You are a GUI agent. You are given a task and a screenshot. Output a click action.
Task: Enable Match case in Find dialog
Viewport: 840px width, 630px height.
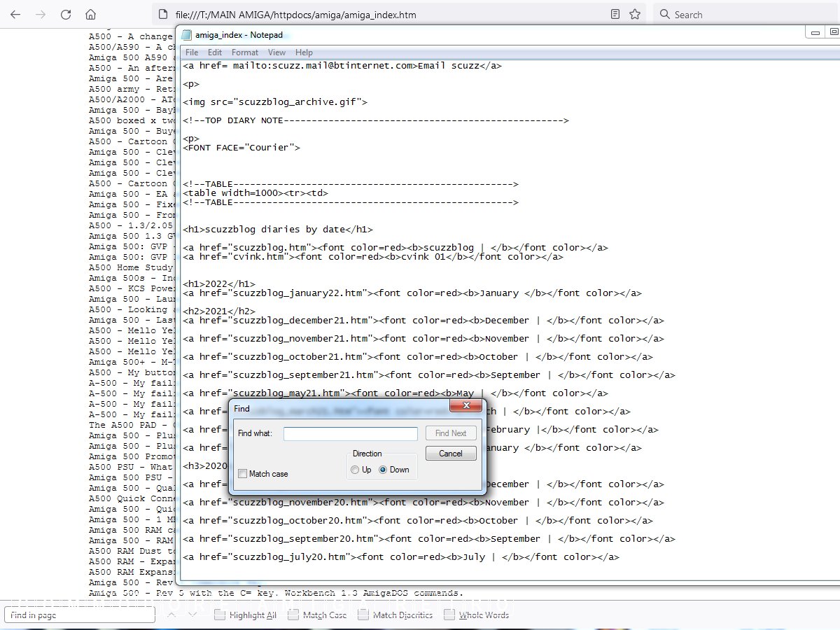(243, 474)
